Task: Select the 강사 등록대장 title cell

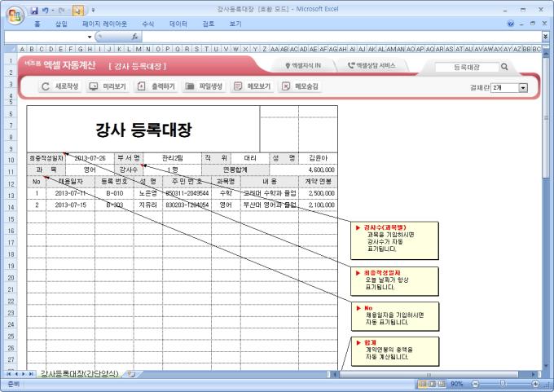Action: pyautogui.click(x=143, y=130)
